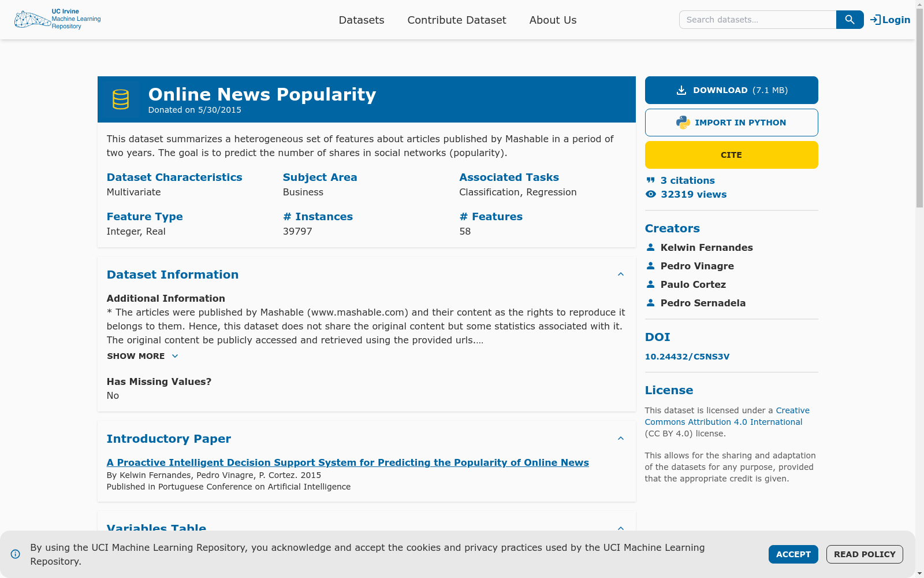Click the Donated on 5/30/2015 text

click(195, 110)
